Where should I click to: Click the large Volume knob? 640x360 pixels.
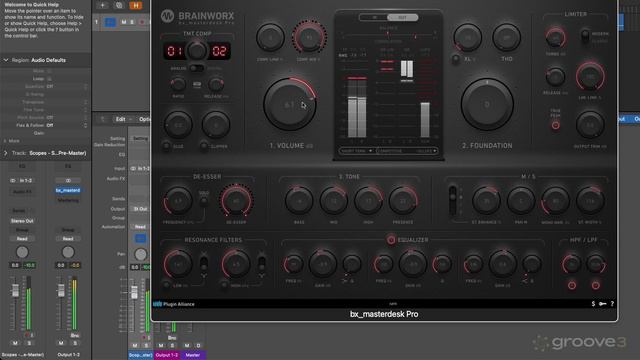pyautogui.click(x=289, y=105)
